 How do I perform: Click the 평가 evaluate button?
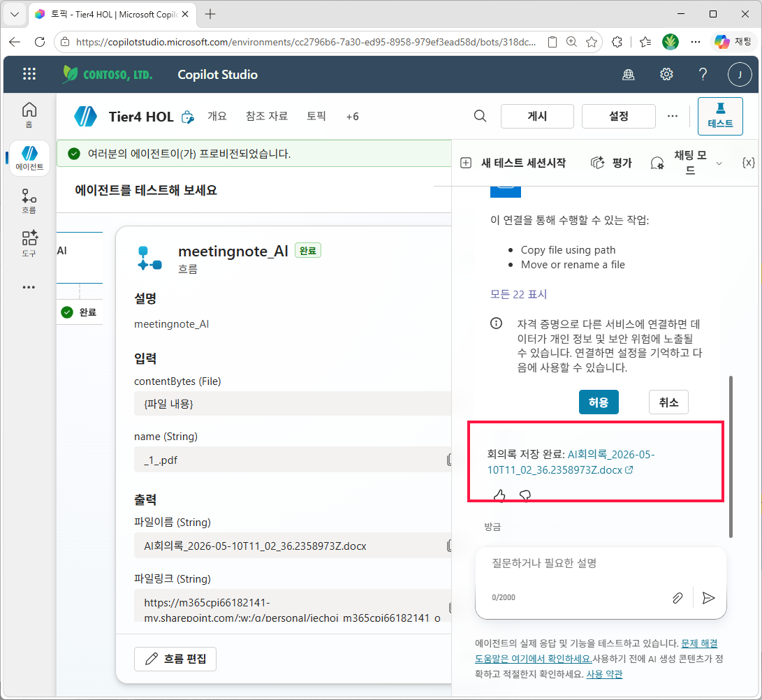tap(611, 163)
